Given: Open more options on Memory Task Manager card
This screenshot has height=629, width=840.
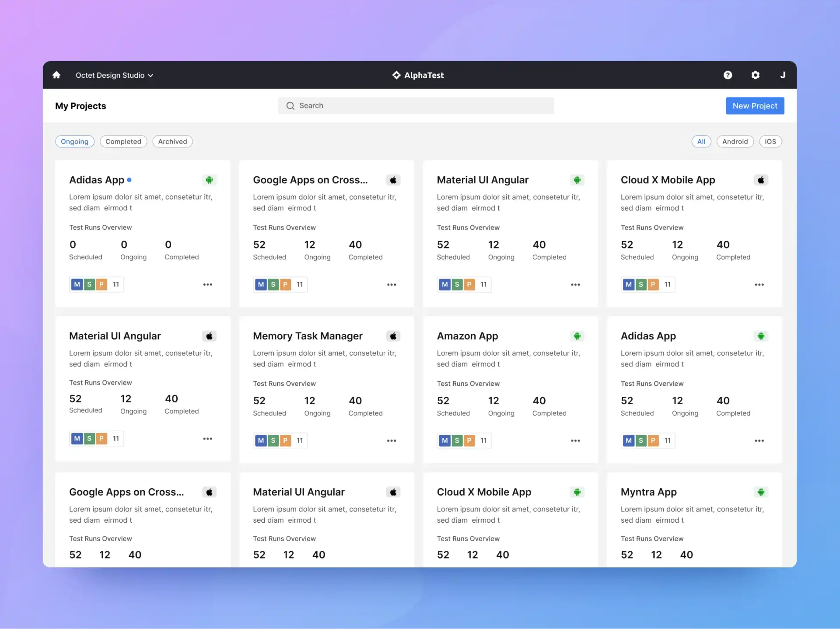Looking at the screenshot, I should [x=392, y=440].
